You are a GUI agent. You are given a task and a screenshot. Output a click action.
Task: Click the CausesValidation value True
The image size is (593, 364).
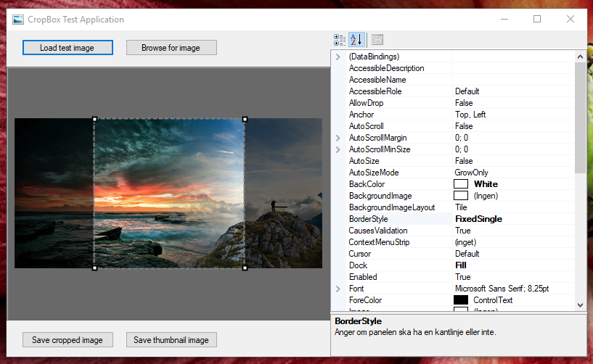463,231
